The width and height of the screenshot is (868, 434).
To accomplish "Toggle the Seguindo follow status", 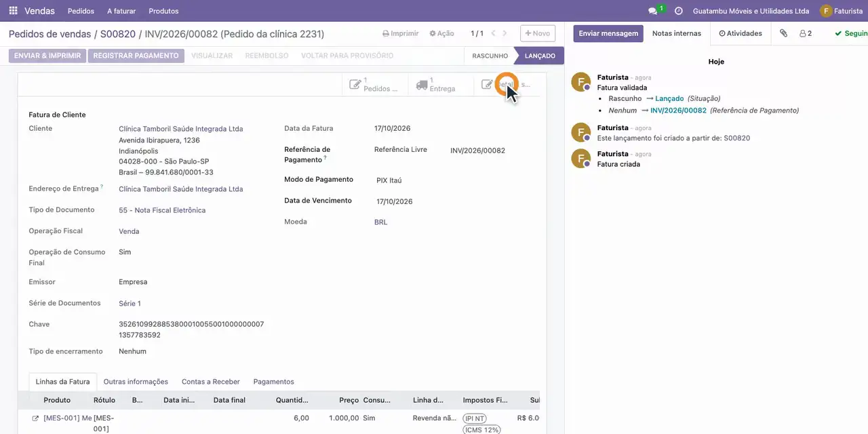I will click(850, 33).
